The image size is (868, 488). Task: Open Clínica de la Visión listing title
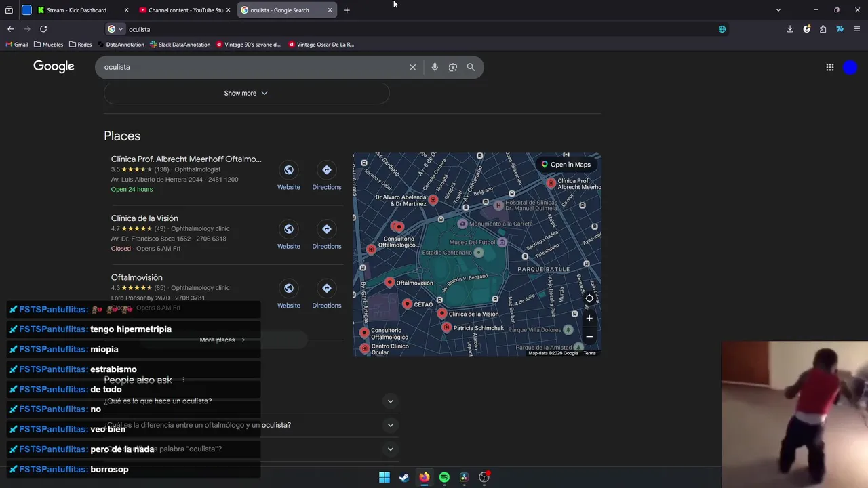coord(144,218)
